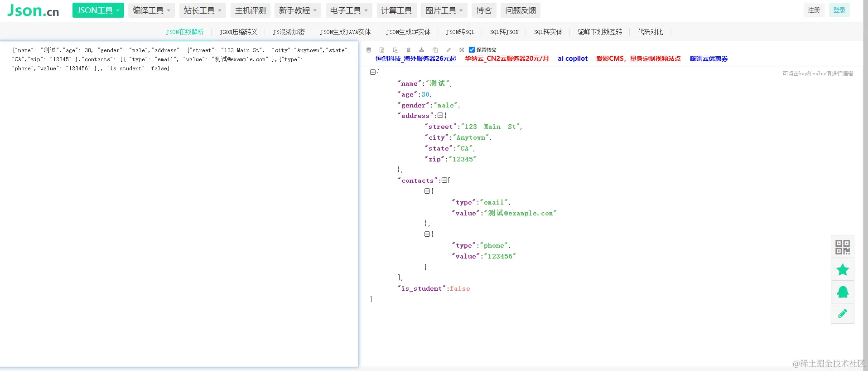Click the green star favorite icon
Viewport: 868px width, 371px height.
[x=843, y=270]
